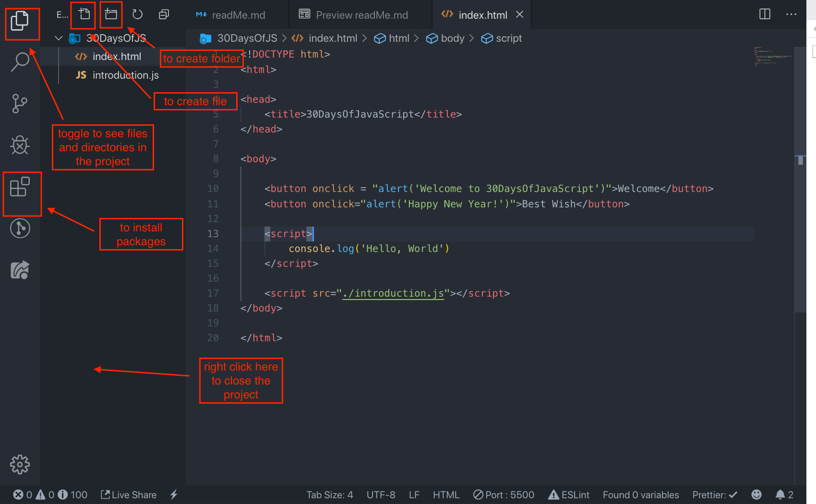Toggle the Problems panel via error counter
816x504 pixels.
29,494
